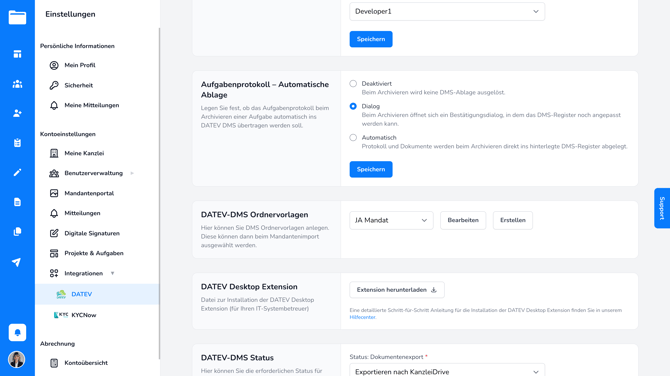Select the Automatisch radio option
Screen dimensions: 670x376
pos(353,138)
